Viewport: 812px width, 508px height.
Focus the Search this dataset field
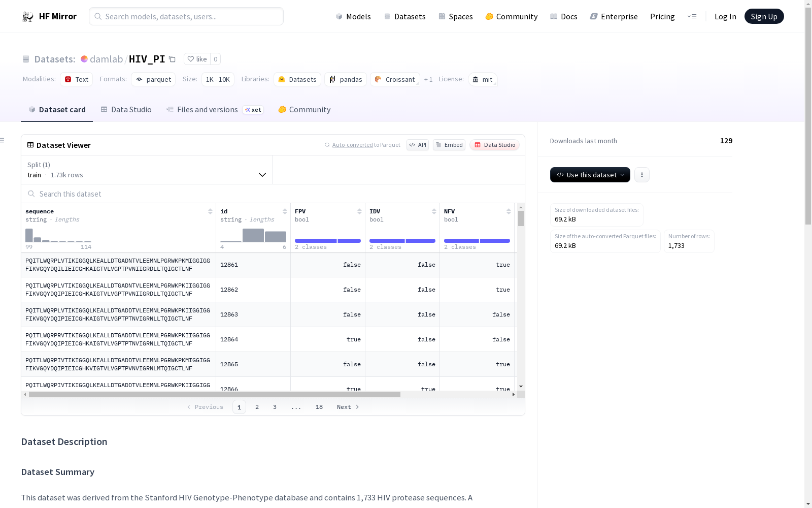tap(273, 194)
